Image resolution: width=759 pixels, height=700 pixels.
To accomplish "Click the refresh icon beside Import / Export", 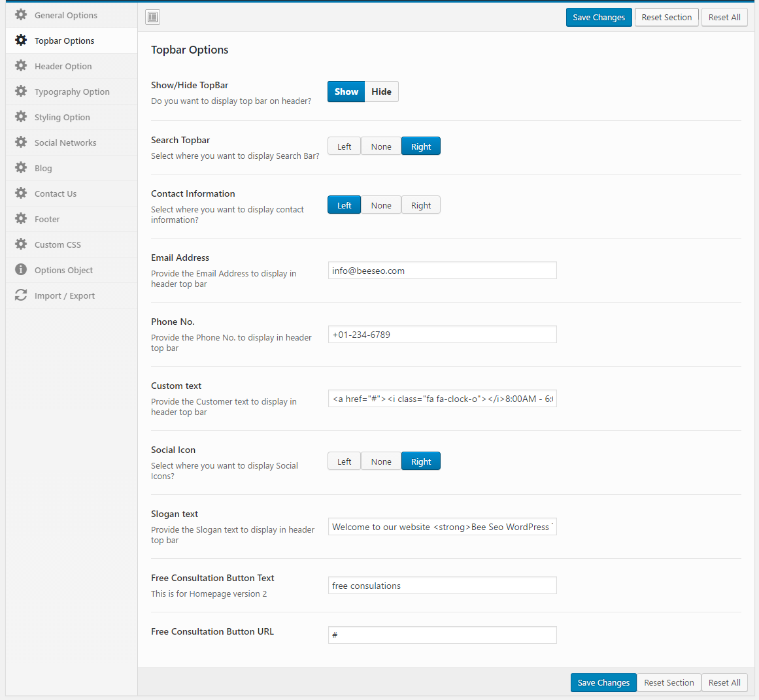I will 21,295.
